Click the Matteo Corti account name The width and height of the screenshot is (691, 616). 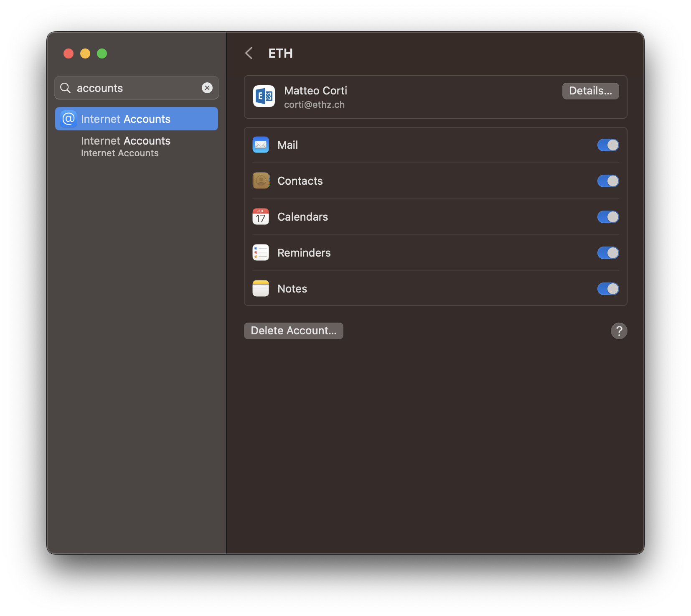[x=316, y=91]
